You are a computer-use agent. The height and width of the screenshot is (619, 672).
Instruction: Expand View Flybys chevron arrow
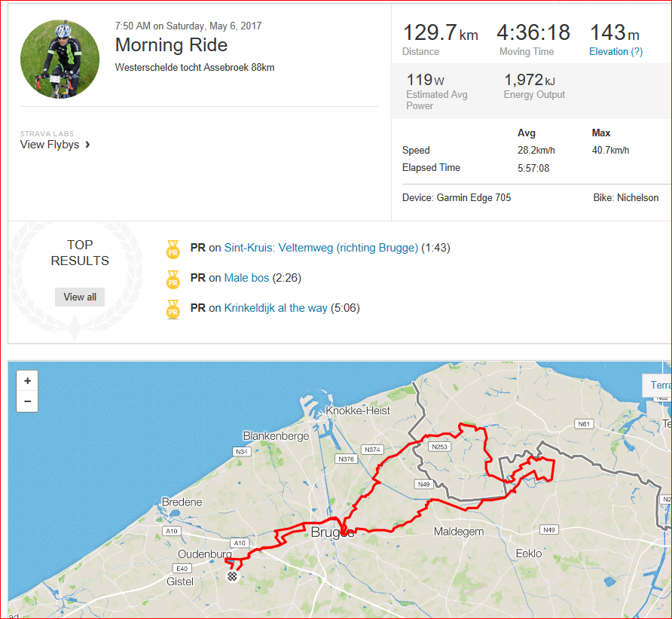87,145
